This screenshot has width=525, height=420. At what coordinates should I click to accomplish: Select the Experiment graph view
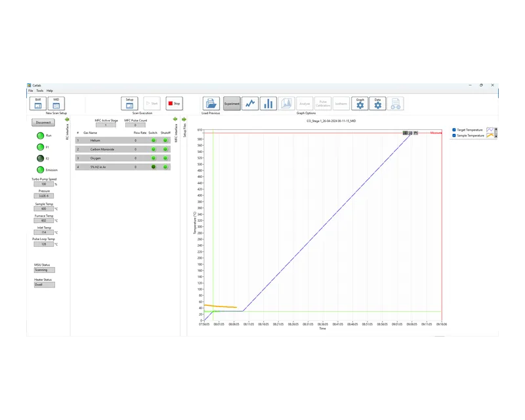pyautogui.click(x=232, y=104)
